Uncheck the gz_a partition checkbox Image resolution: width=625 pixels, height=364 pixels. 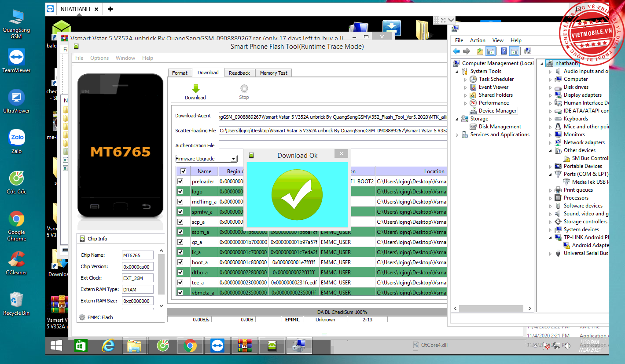pyautogui.click(x=180, y=242)
